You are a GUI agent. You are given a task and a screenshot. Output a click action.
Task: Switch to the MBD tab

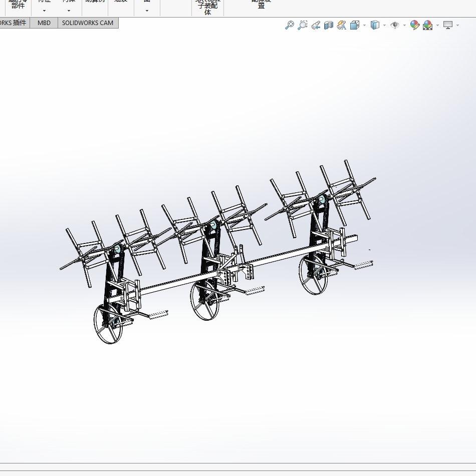44,23
